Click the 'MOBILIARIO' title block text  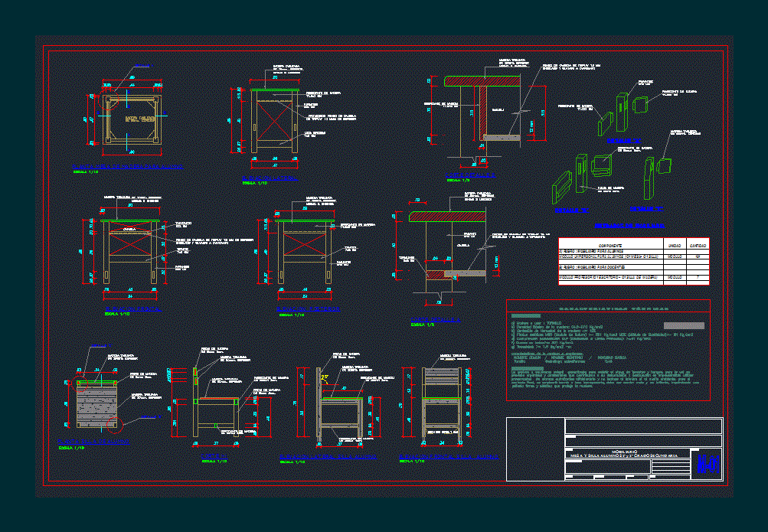point(624,451)
